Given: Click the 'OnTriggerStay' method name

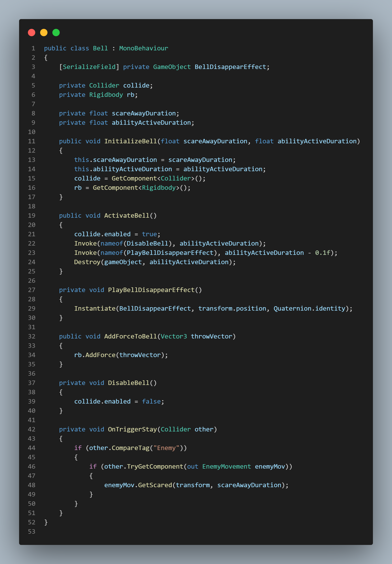Looking at the screenshot, I should tap(132, 429).
